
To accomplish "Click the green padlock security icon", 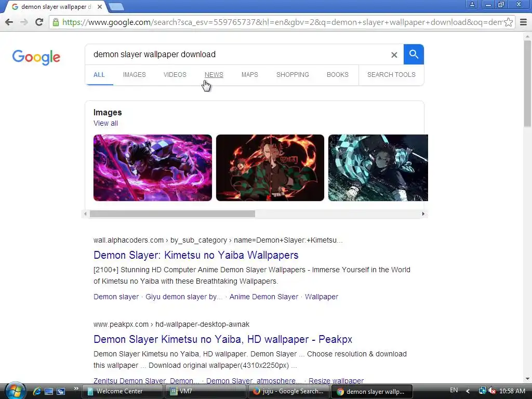I will point(56,22).
